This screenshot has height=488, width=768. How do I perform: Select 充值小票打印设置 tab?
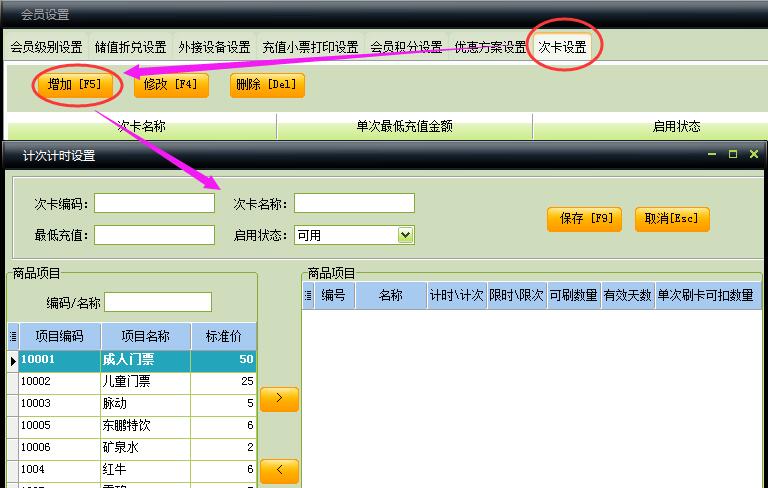310,47
